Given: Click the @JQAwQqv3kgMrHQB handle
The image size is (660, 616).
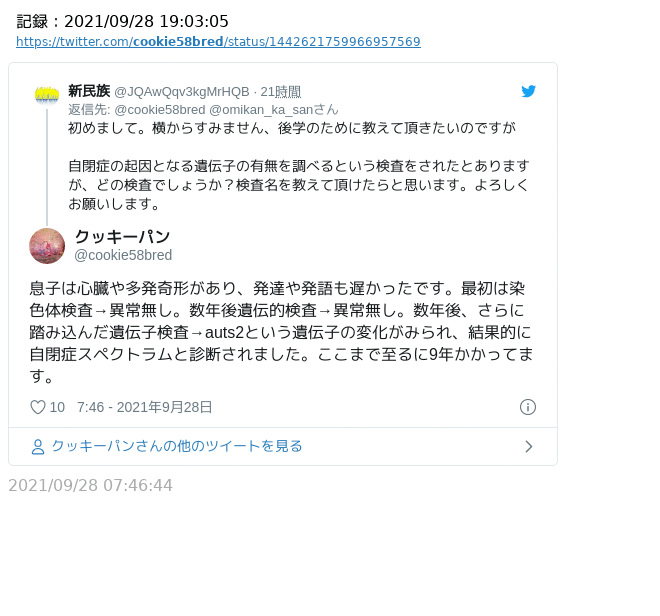Looking at the screenshot, I should (x=182, y=92).
